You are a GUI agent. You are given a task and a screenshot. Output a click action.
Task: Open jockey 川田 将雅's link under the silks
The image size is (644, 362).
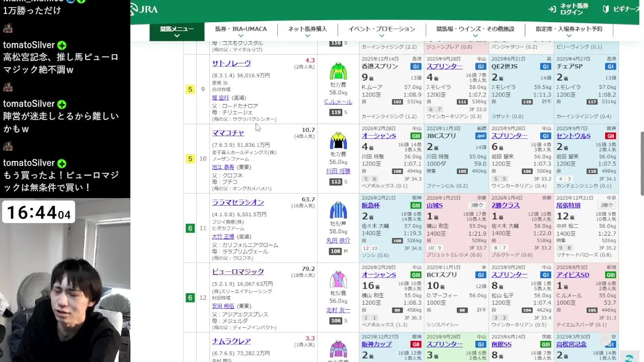tap(338, 171)
